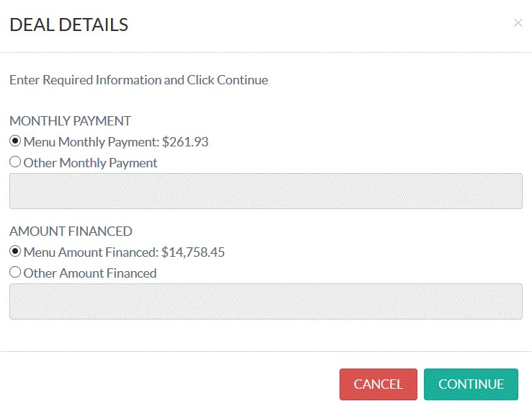Select the Menu Amount Financed radio button
Viewport: 532px width, 414px height.
(x=15, y=251)
